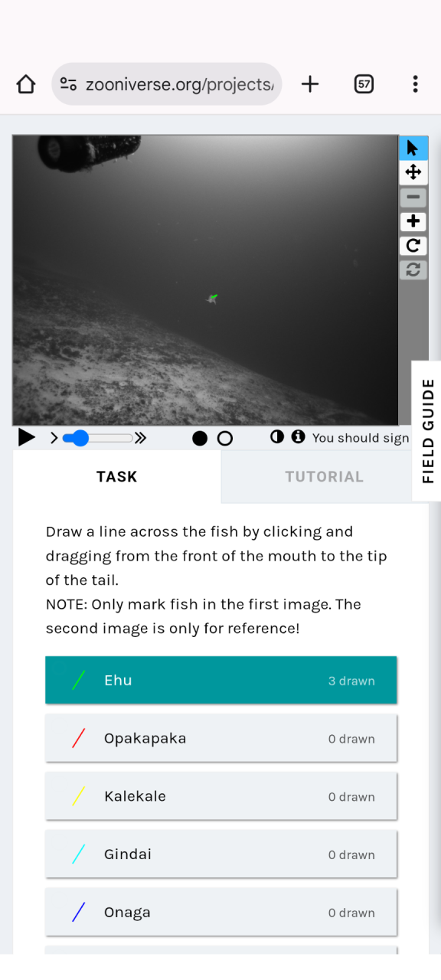Screen dimensions: 441x980
Task: Switch to the Task tab
Action: (x=117, y=476)
